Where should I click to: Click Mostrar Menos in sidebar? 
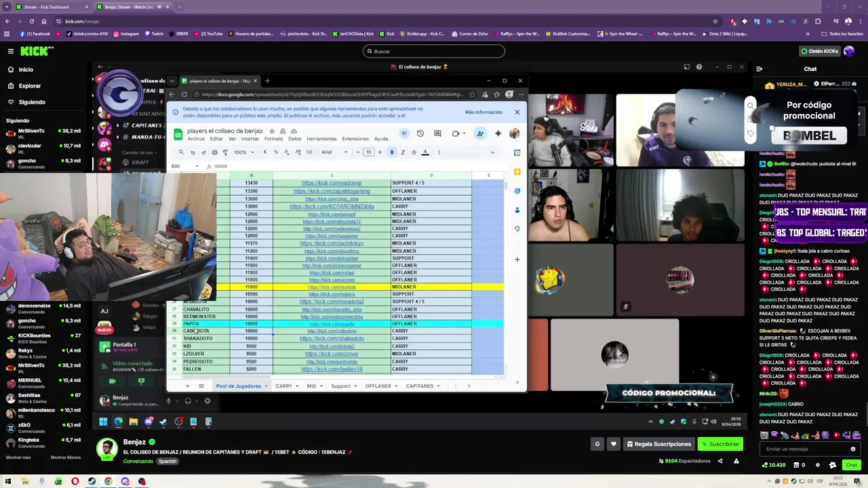tap(66, 457)
